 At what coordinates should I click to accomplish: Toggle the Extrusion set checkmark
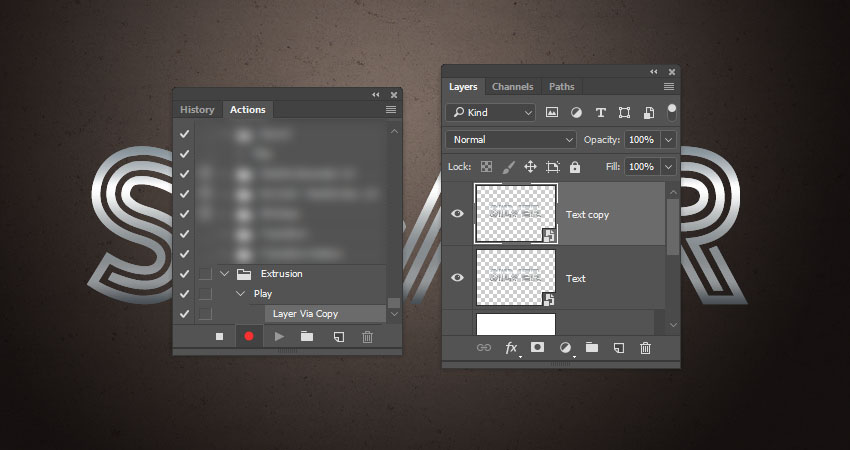point(184,273)
